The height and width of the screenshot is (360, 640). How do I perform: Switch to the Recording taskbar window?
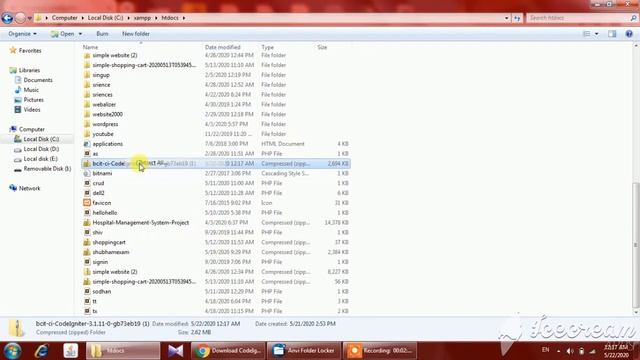click(380, 351)
